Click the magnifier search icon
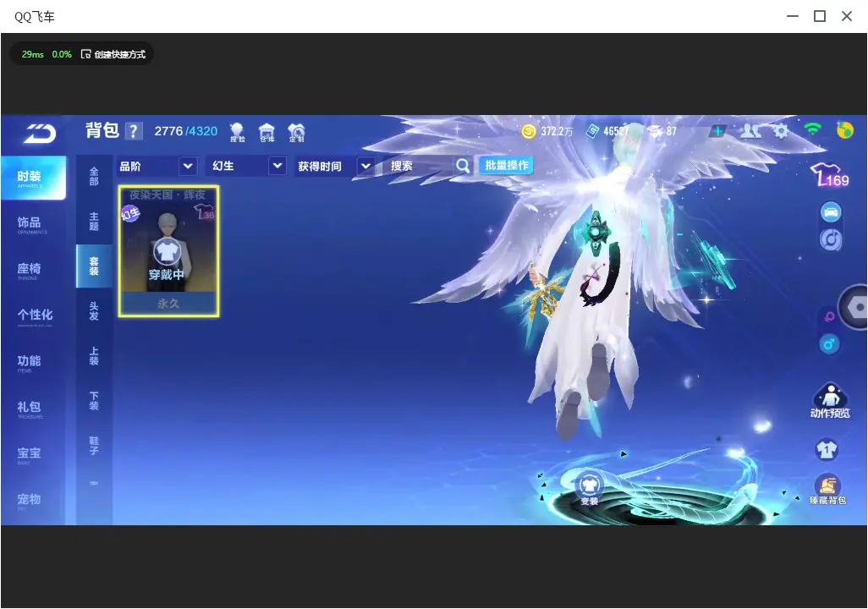868x609 pixels. click(x=463, y=166)
